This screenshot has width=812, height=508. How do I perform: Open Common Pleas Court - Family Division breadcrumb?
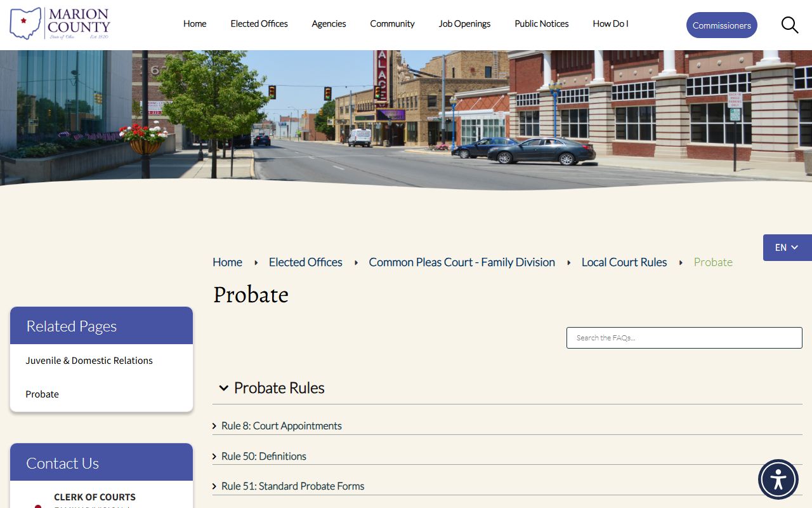coord(462,262)
